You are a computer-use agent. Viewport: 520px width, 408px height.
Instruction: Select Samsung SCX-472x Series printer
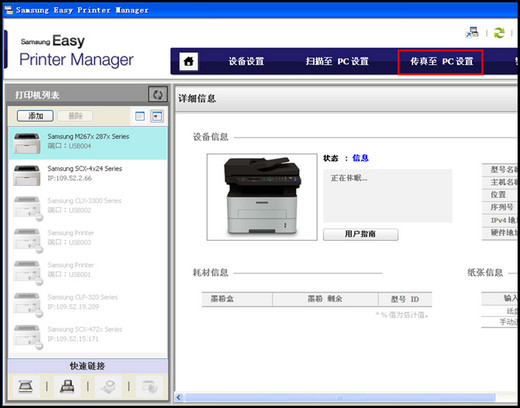point(88,336)
